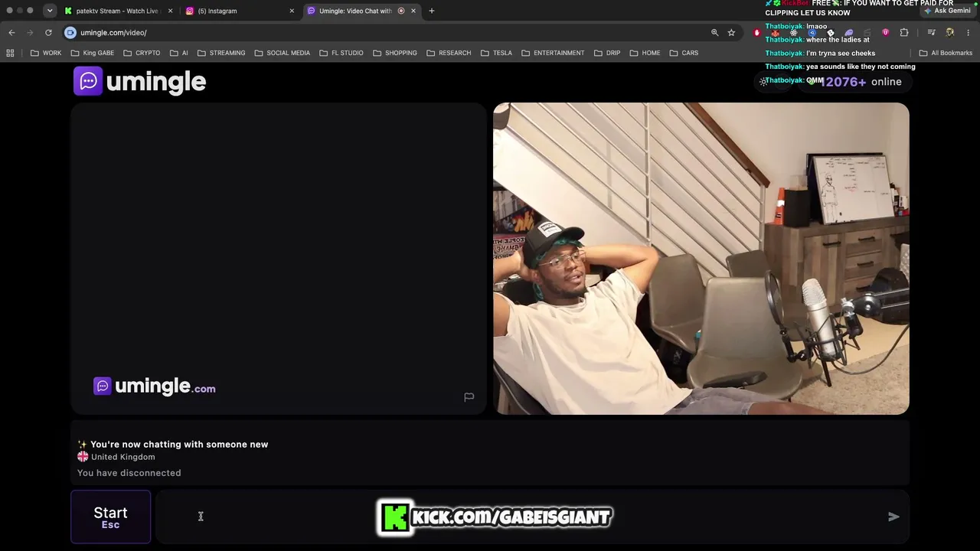Open the Extensions puzzle-piece icon
The image size is (980, 551).
pos(904,32)
